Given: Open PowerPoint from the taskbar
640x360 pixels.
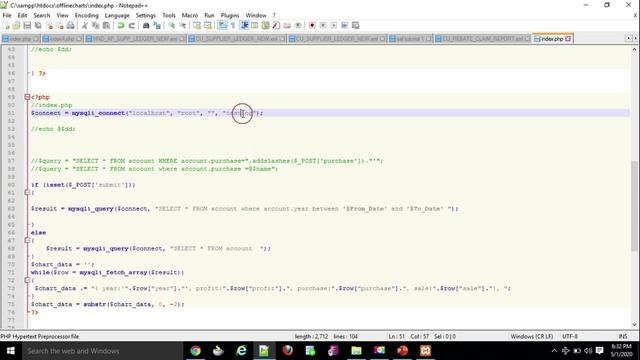Looking at the screenshot, I should pyautogui.click(x=402, y=351).
